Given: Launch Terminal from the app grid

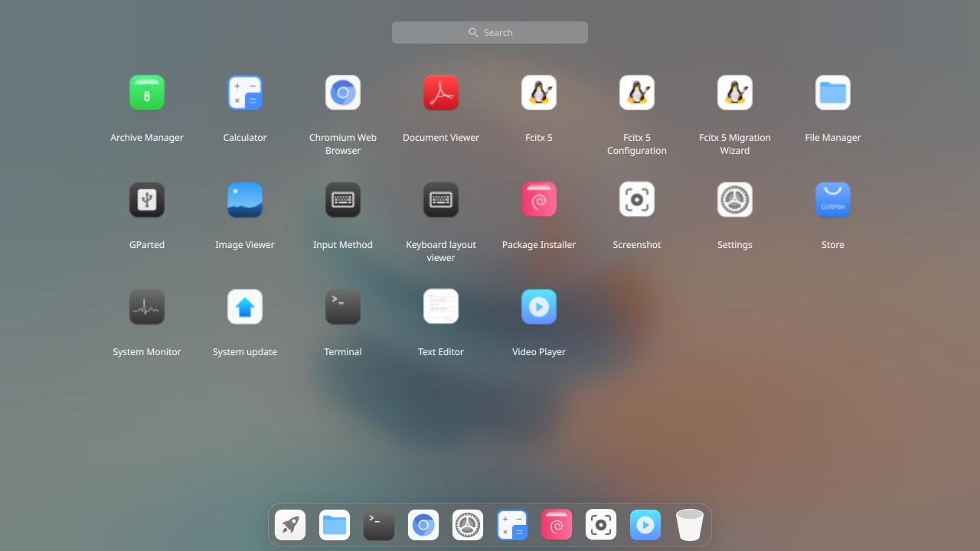Looking at the screenshot, I should [343, 307].
